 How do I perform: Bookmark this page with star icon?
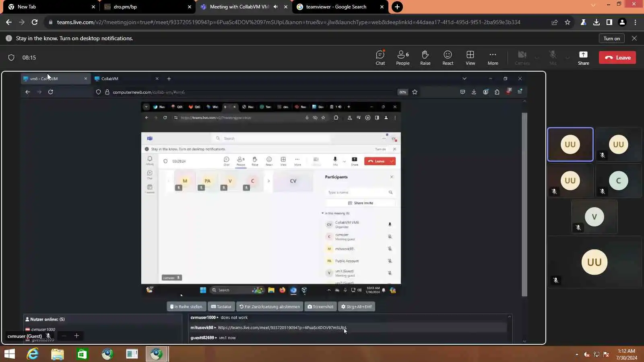click(568, 22)
